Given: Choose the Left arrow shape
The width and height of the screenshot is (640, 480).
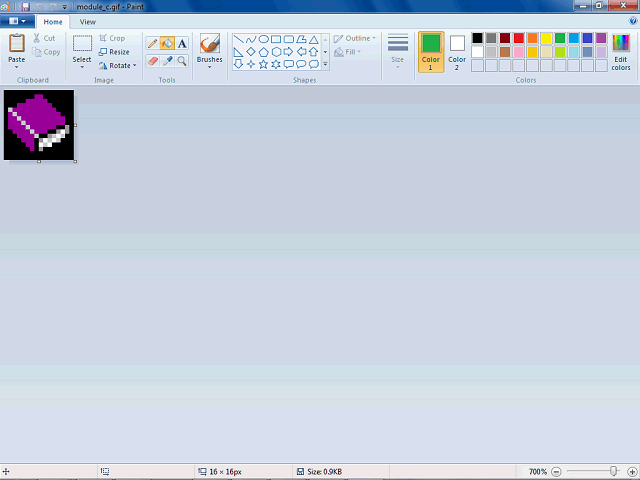Looking at the screenshot, I should 301,52.
